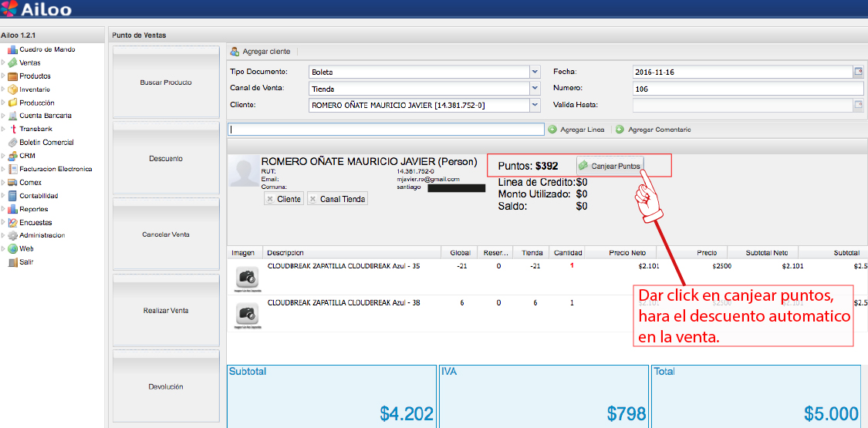Click the Producción folder icon
Screen dimensions: 868x428
point(12,103)
